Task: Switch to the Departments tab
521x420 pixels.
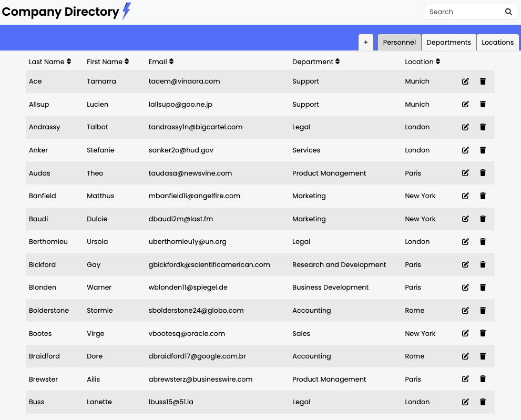Action: [448, 43]
